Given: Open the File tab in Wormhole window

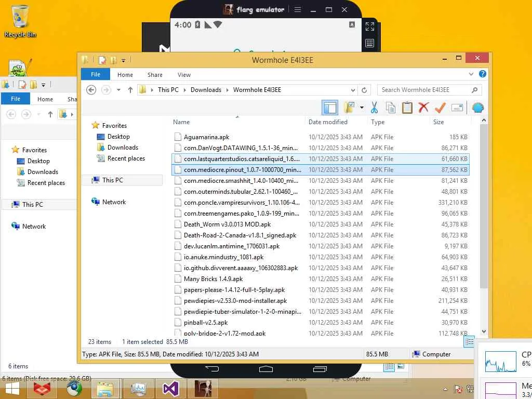Looking at the screenshot, I should tap(96, 74).
